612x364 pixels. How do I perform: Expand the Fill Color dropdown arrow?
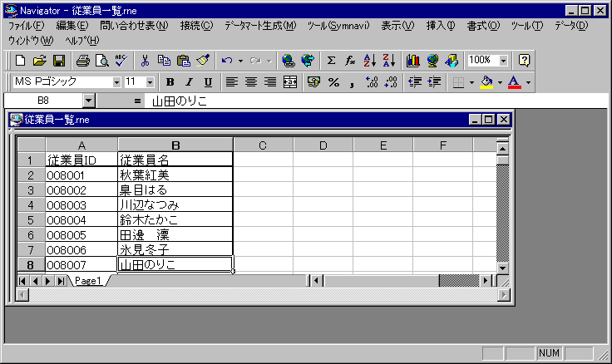[500, 82]
